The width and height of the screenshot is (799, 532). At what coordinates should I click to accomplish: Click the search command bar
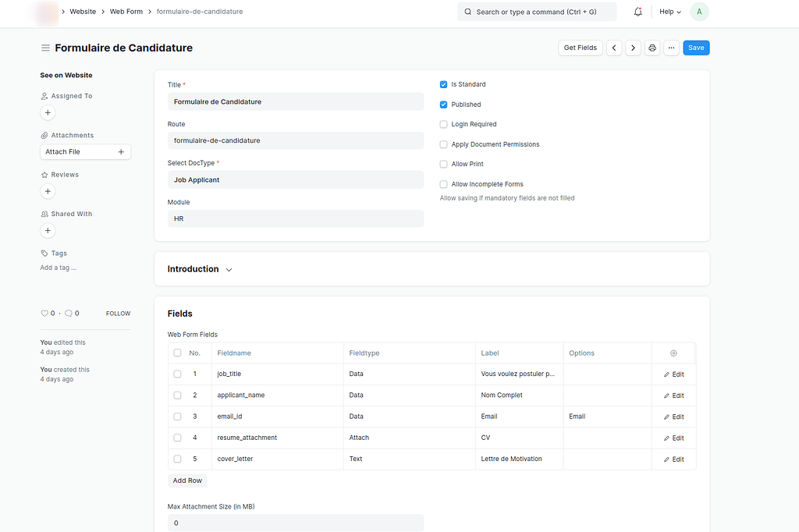point(537,11)
